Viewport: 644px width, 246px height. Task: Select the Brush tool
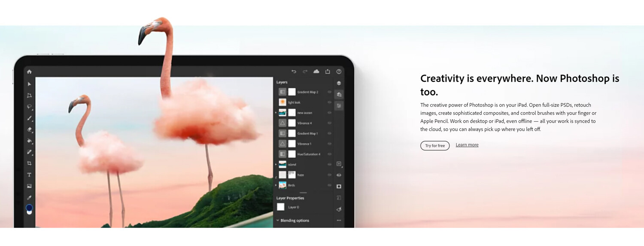29,118
